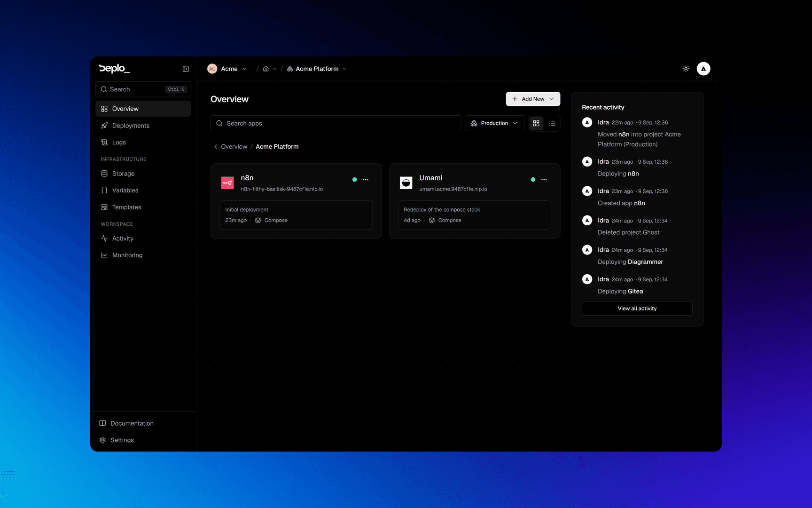Click the Deplo logo
Viewport: 812px width, 508px height.
click(x=114, y=69)
